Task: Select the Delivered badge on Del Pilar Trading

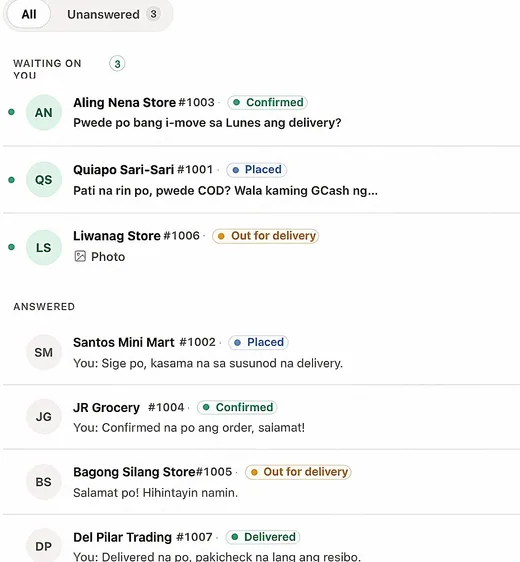Action: (263, 537)
